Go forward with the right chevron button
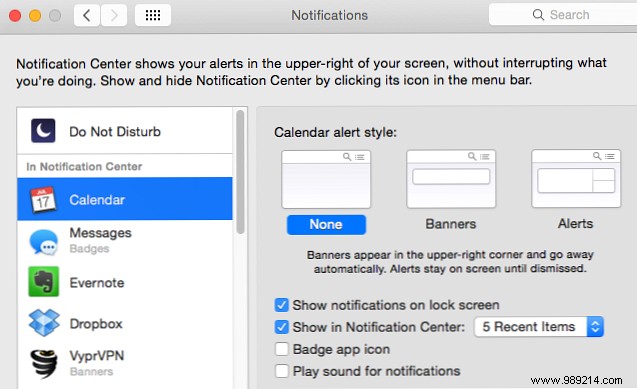Image resolution: width=637 pixels, height=389 pixels. 114,15
